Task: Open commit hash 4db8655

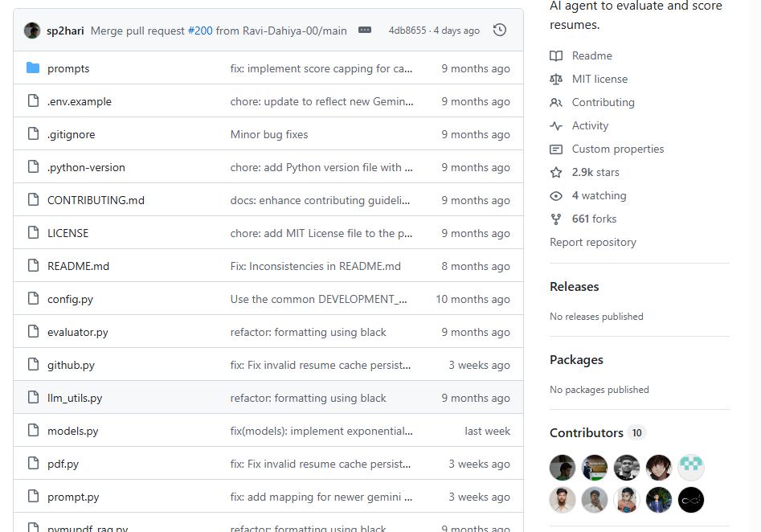Action: pyautogui.click(x=407, y=31)
